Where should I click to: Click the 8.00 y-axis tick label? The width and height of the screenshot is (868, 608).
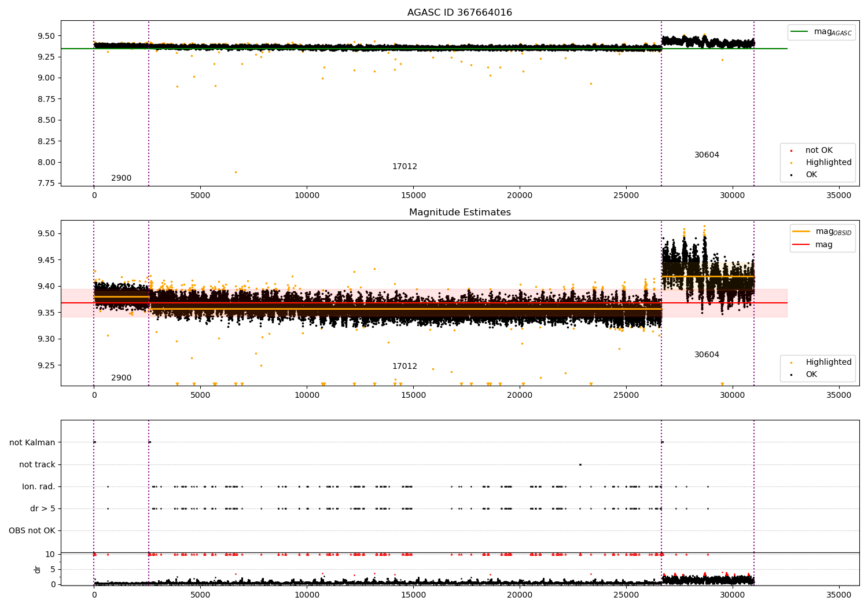(x=46, y=163)
